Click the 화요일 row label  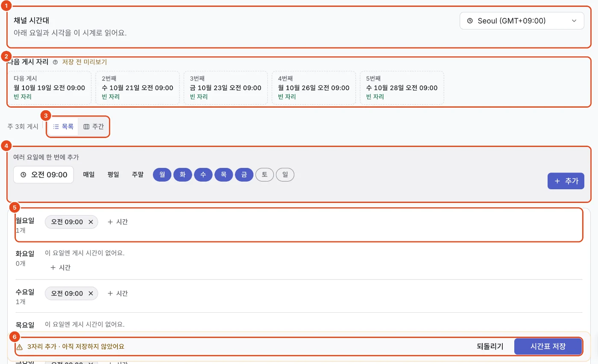point(25,254)
